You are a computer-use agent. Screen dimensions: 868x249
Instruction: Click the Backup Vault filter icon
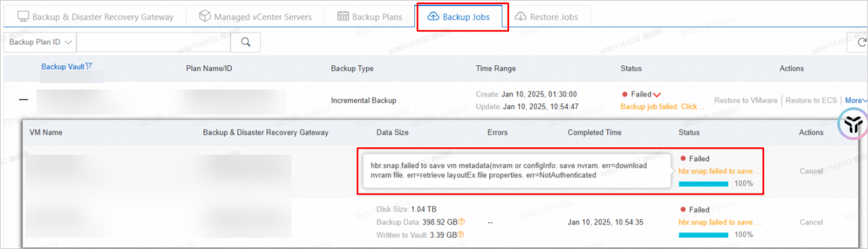pyautogui.click(x=89, y=67)
